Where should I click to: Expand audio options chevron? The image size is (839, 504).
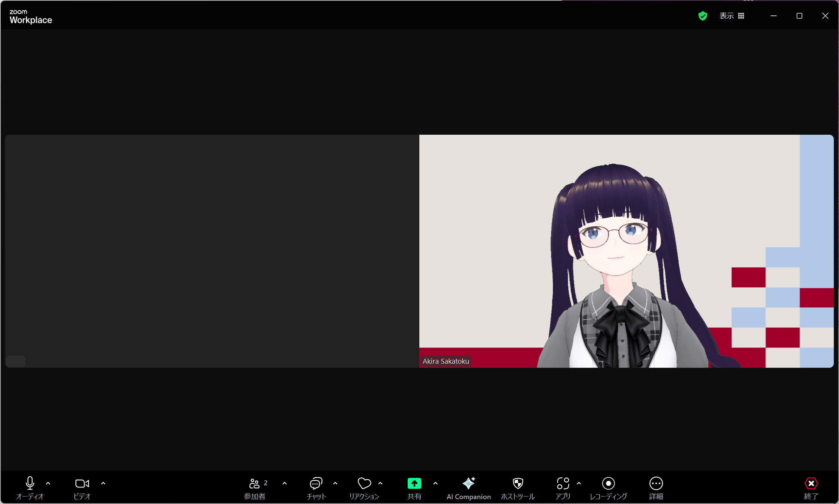[48, 483]
